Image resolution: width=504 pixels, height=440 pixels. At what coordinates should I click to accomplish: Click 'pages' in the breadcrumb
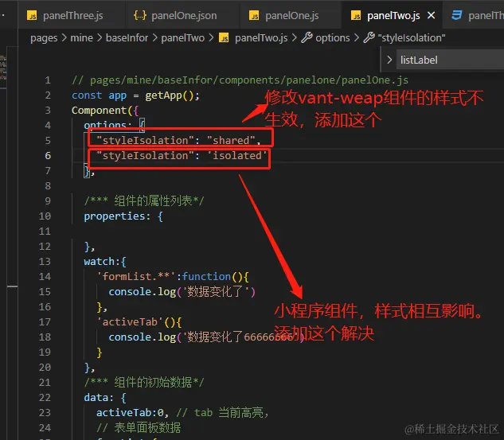[44, 38]
